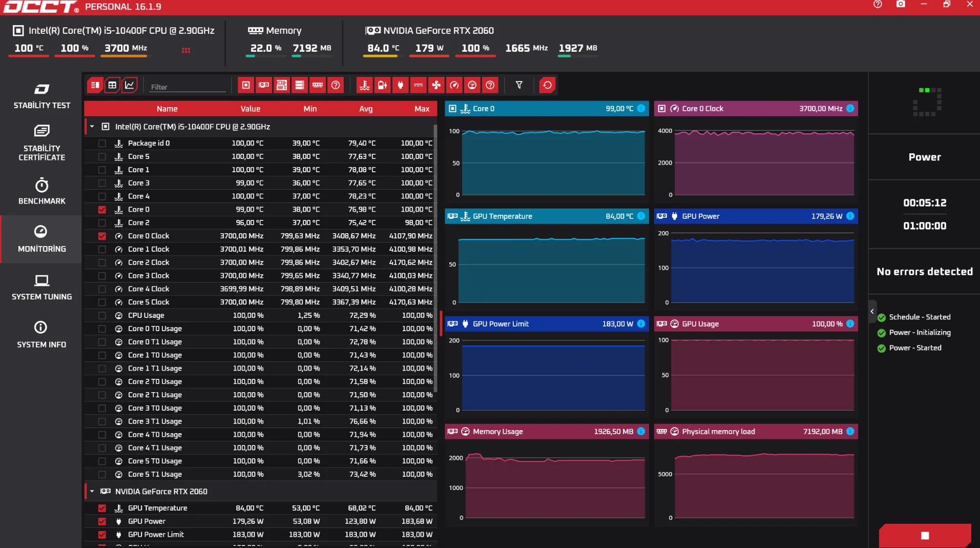Open info for the GPU Temperature graph
This screenshot has width=980, height=548.
[641, 216]
